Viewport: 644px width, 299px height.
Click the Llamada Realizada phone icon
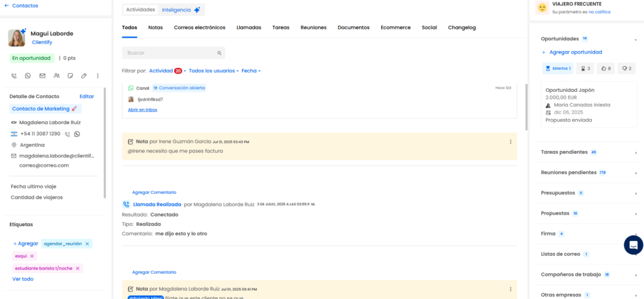(126, 204)
